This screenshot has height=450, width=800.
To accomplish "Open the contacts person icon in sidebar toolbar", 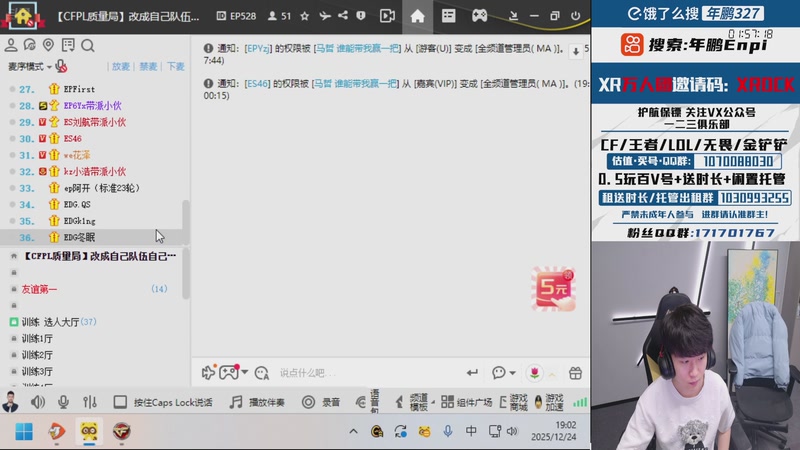I will [x=11, y=45].
